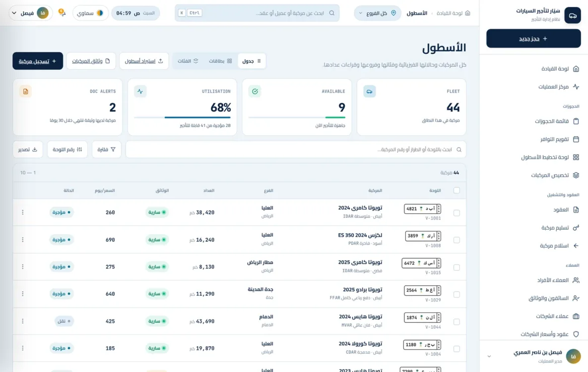The width and height of the screenshot is (588, 372).
Task: Open the row actions menu for V-1008
Action: [22, 240]
